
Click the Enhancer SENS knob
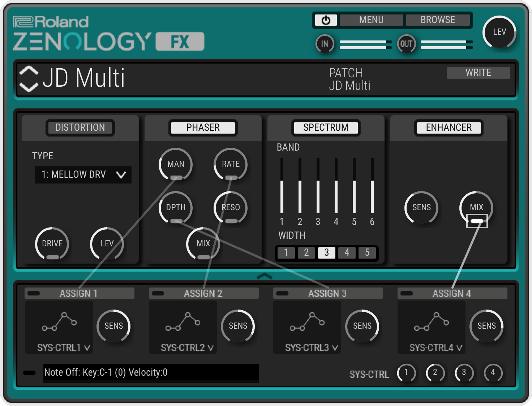(421, 208)
